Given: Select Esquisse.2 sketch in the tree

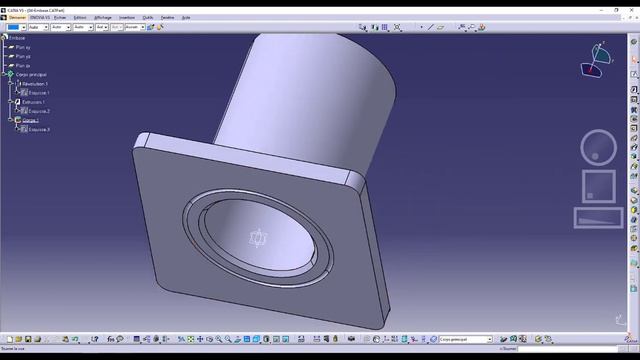Looking at the screenshot, I should pos(39,111).
